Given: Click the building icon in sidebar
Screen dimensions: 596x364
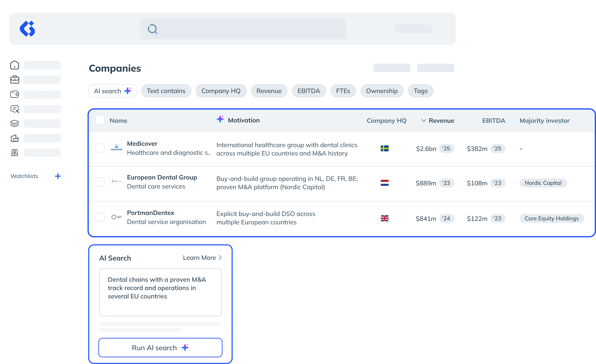Looking at the screenshot, I should [x=14, y=138].
